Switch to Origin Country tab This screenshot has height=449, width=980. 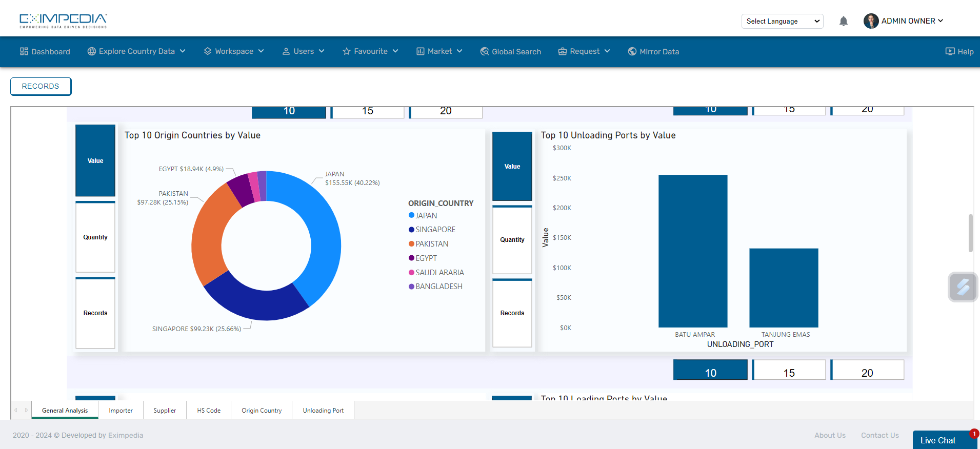point(262,411)
